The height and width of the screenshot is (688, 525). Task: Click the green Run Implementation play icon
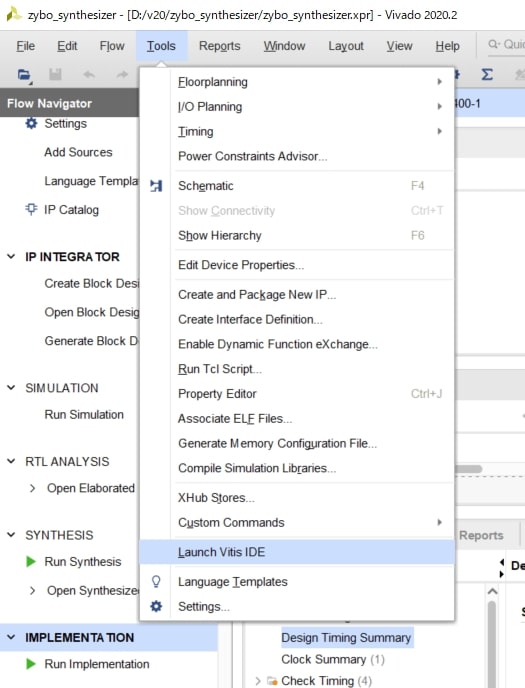tap(31, 663)
